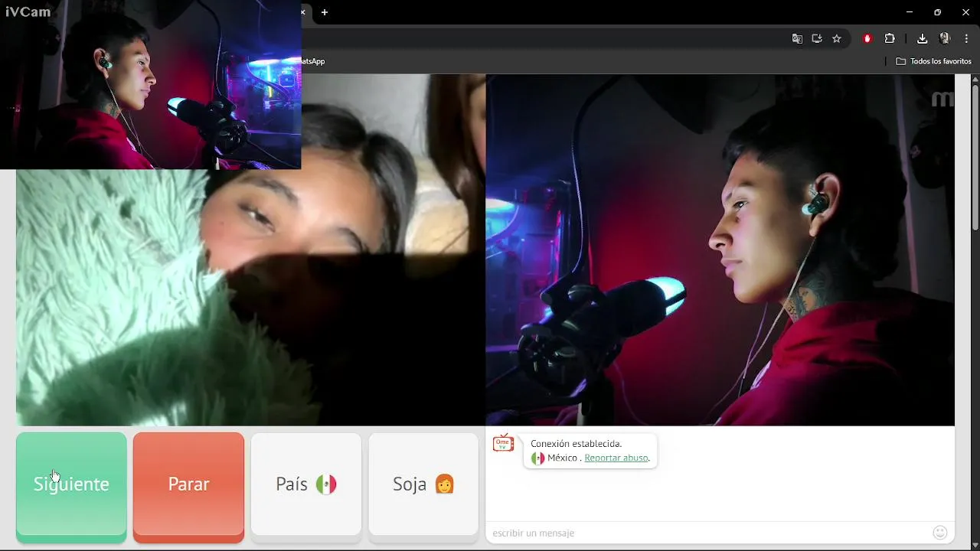Viewport: 980px width, 551px height.
Task: Open the emoji picker smiley icon
Action: pyautogui.click(x=940, y=533)
